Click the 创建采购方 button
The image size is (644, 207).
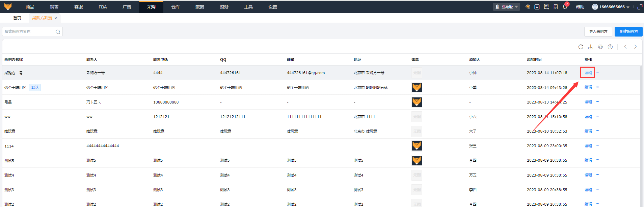point(628,31)
